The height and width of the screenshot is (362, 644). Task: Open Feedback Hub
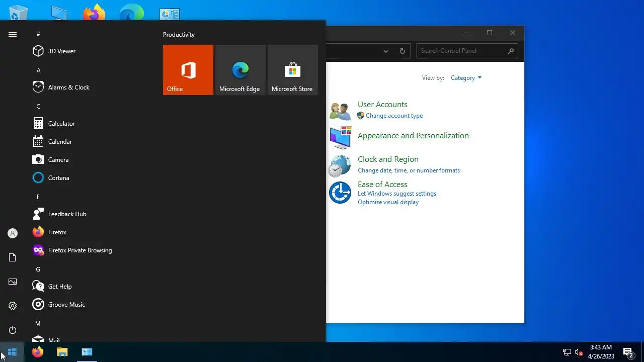(91, 214)
